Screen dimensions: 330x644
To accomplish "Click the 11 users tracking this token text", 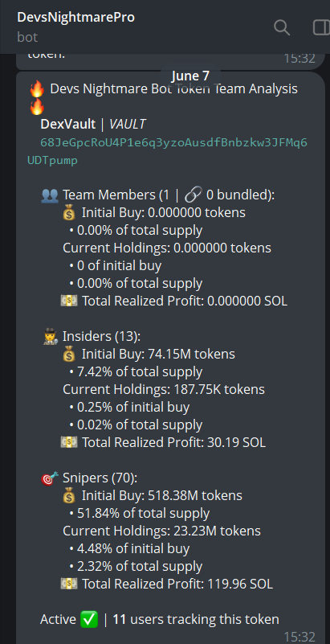I will [x=196, y=619].
